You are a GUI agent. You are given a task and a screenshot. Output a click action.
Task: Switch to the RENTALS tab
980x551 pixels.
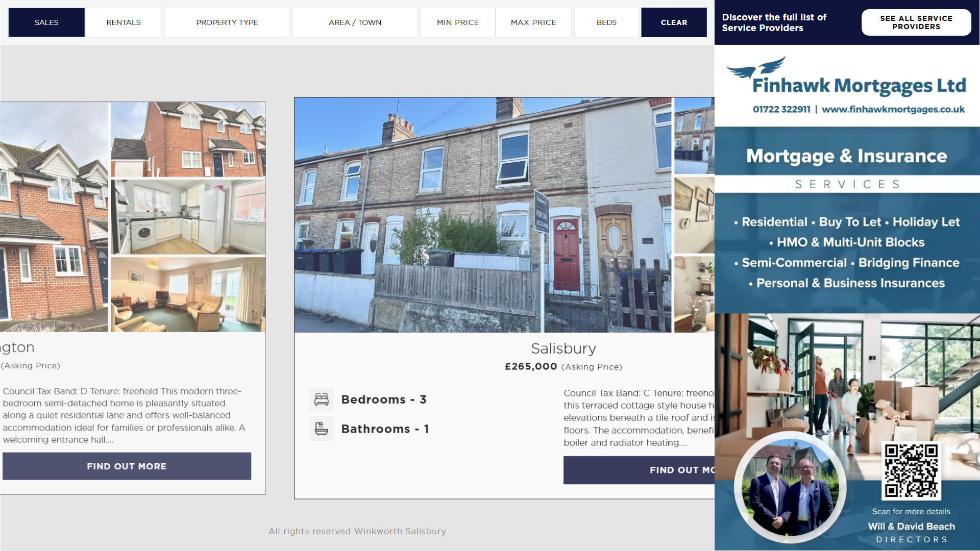click(124, 22)
